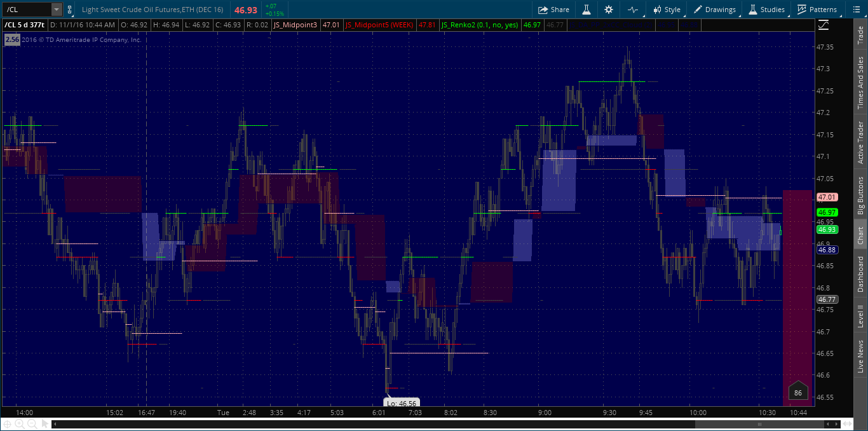Click the /CL 5 d 377t chart label

pos(25,25)
